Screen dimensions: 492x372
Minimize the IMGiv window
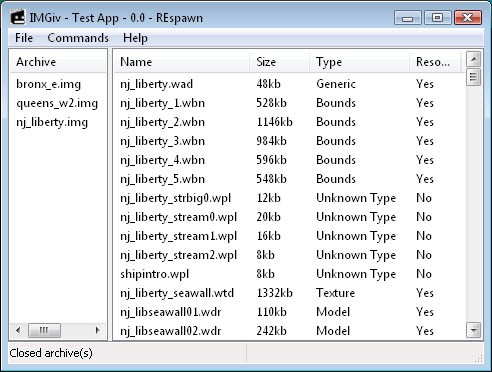point(408,17)
